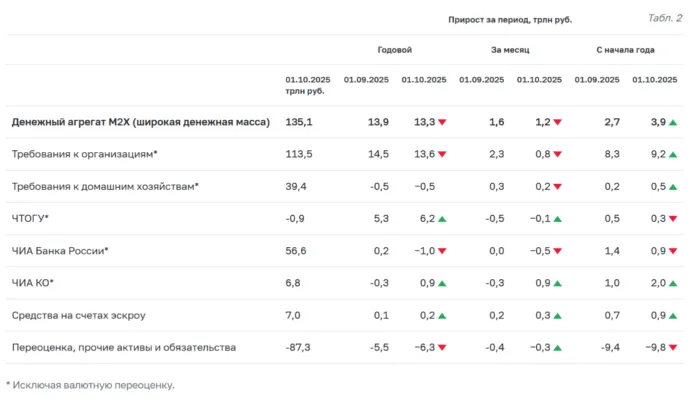Viewport: 696px width, 402px height.
Task: Click the 135,1 value in the M2X row
Action: (x=300, y=122)
